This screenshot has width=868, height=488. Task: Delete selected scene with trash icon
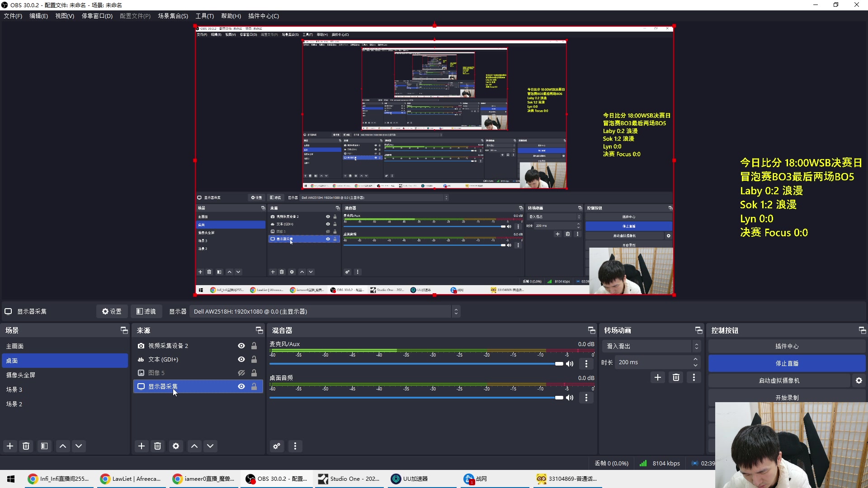[26, 446]
